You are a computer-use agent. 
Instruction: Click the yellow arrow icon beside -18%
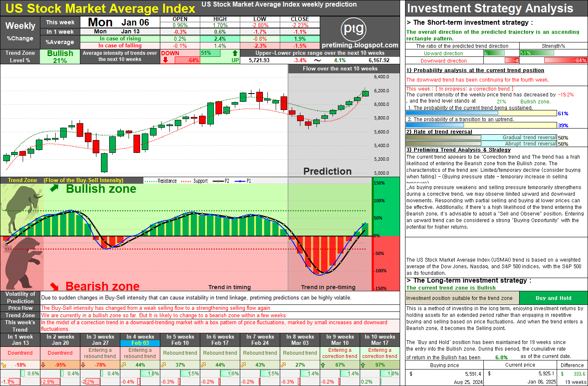tap(3, 365)
